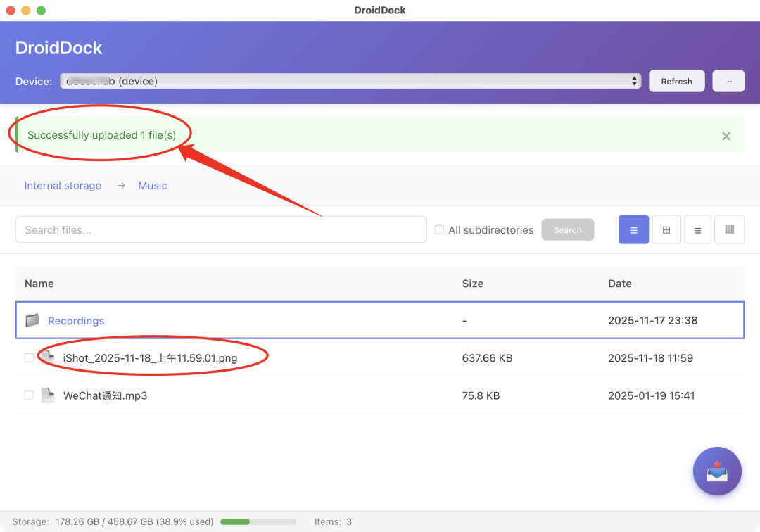Click the DroidDock header title

pyautogui.click(x=58, y=47)
